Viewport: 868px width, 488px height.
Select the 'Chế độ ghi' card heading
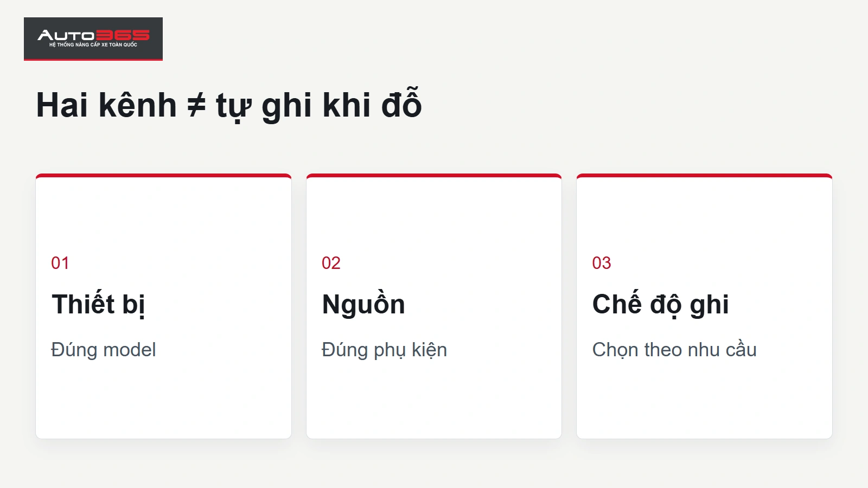[660, 304]
